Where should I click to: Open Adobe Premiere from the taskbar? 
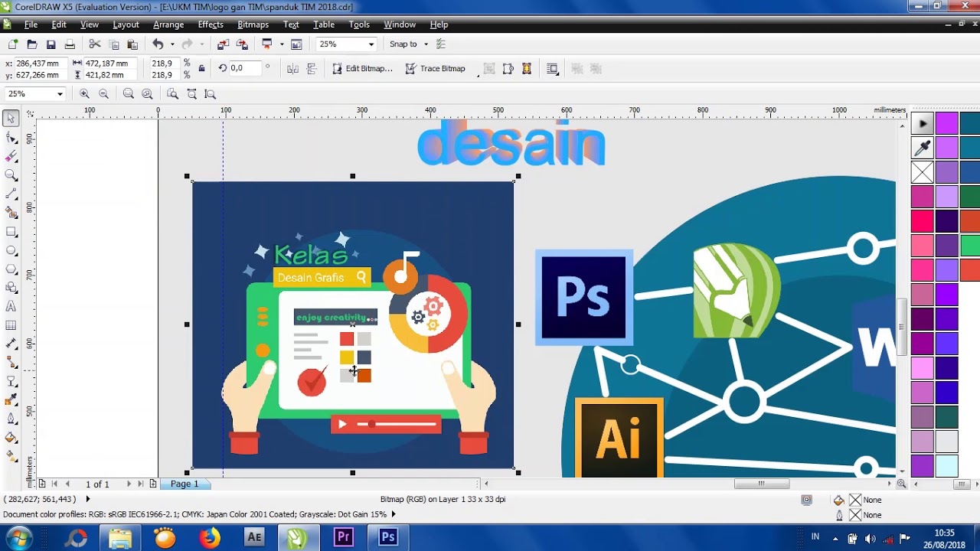pos(343,538)
